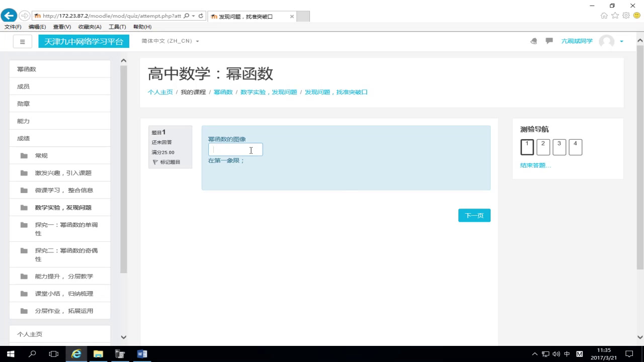Open 成绩 in the sidebar

(x=60, y=138)
